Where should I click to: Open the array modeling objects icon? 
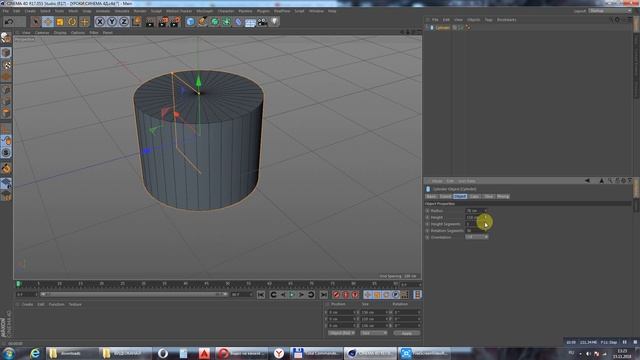[x=227, y=22]
